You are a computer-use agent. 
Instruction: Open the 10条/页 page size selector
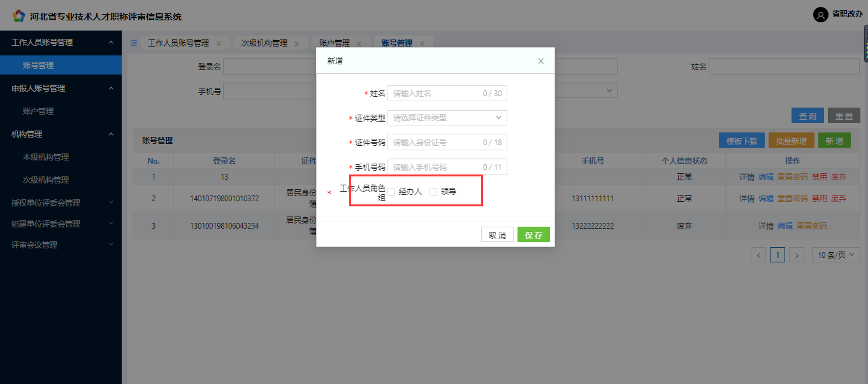tap(835, 254)
